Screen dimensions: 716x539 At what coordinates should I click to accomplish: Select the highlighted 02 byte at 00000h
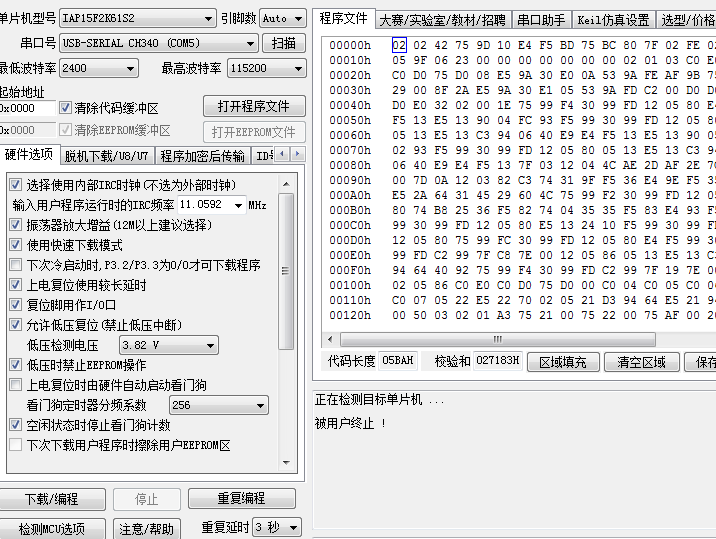(x=399, y=45)
